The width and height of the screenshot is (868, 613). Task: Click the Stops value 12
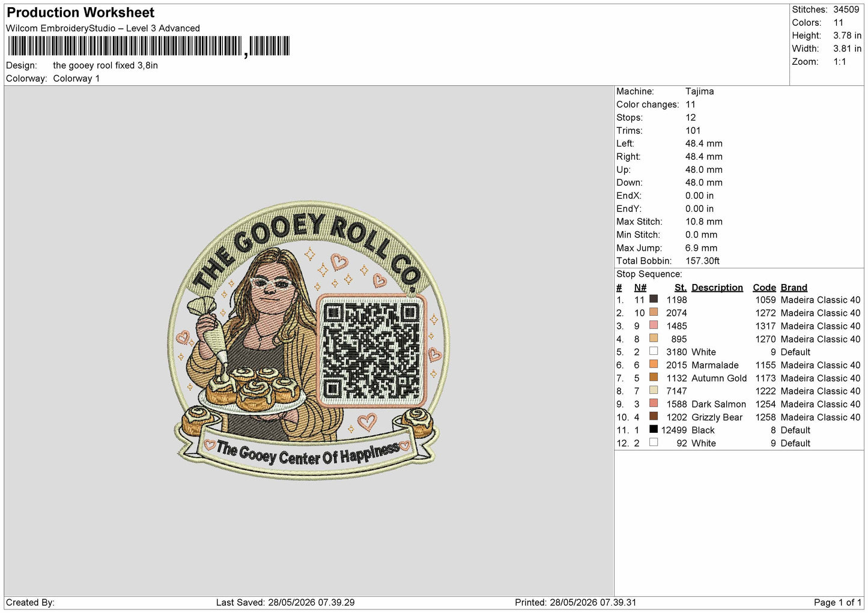[691, 118]
